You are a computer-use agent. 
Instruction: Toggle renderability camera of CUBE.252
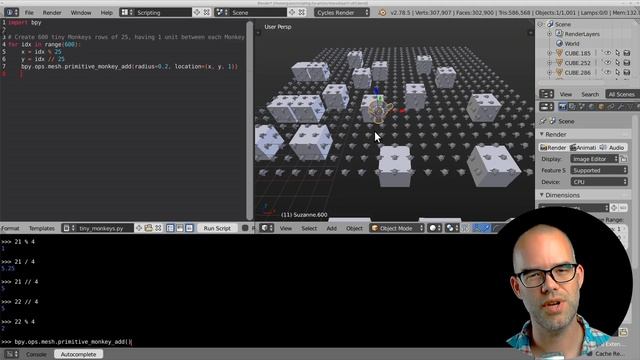click(627, 63)
